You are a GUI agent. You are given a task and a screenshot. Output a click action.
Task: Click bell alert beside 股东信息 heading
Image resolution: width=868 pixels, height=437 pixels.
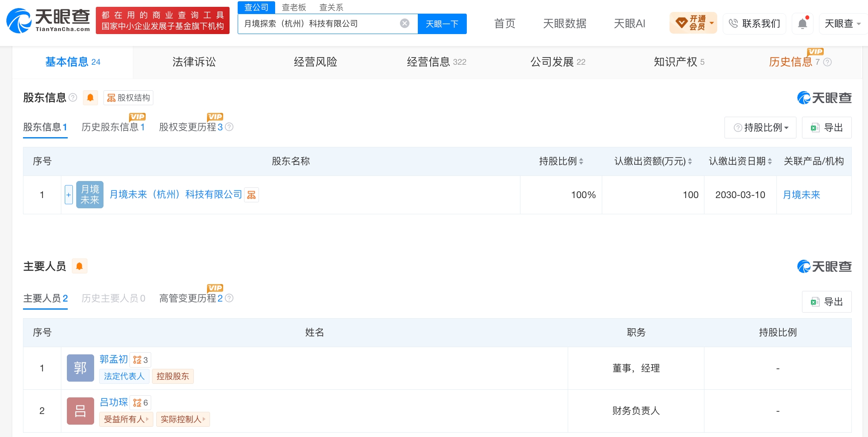tap(90, 98)
